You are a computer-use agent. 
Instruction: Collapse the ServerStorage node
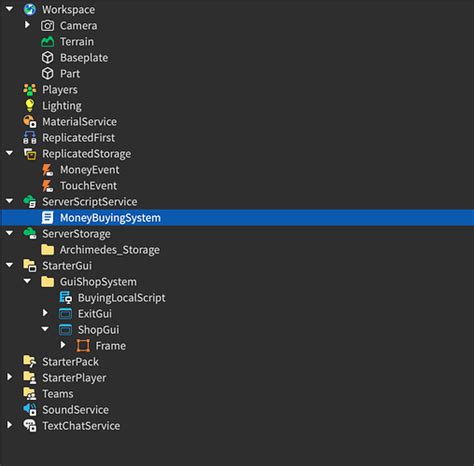coord(10,233)
